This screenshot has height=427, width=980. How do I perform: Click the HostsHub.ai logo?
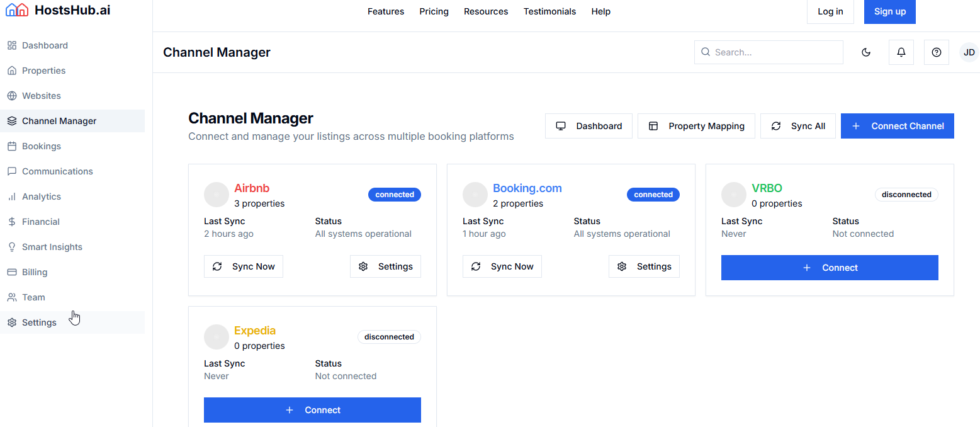[x=57, y=9]
